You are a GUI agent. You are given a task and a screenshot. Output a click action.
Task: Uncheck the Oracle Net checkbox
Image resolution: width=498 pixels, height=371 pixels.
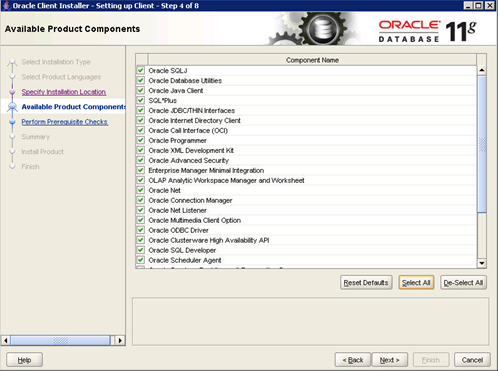141,190
